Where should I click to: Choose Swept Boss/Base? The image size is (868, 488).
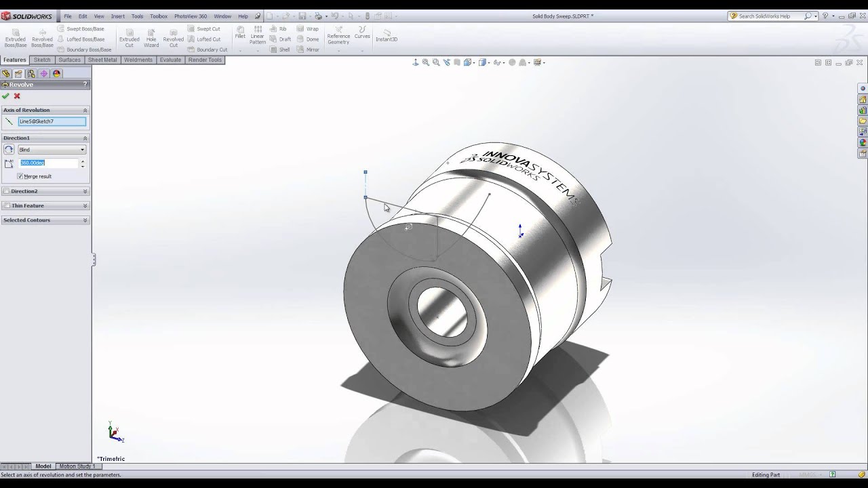coord(81,29)
